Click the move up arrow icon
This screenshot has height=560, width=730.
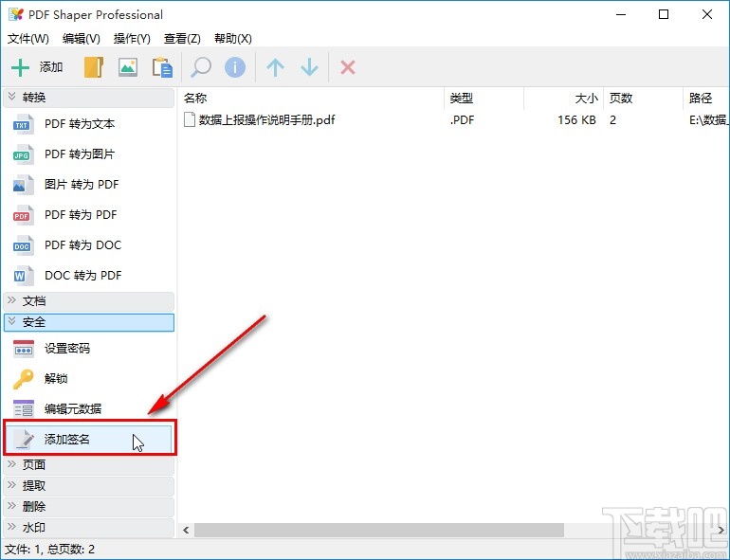click(x=275, y=67)
